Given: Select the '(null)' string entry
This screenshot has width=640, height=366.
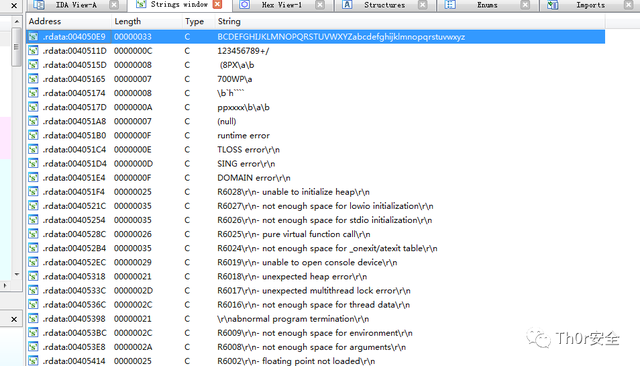Looking at the screenshot, I should click(227, 122).
